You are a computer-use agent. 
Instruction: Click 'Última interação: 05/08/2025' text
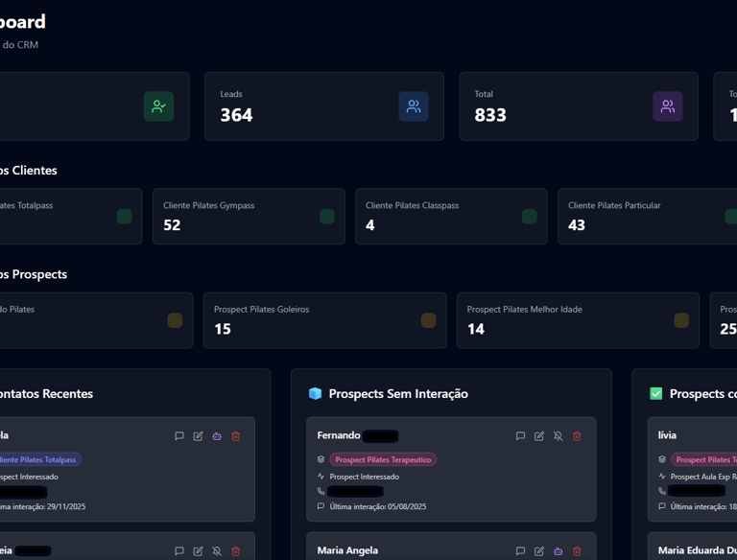pyautogui.click(x=378, y=506)
